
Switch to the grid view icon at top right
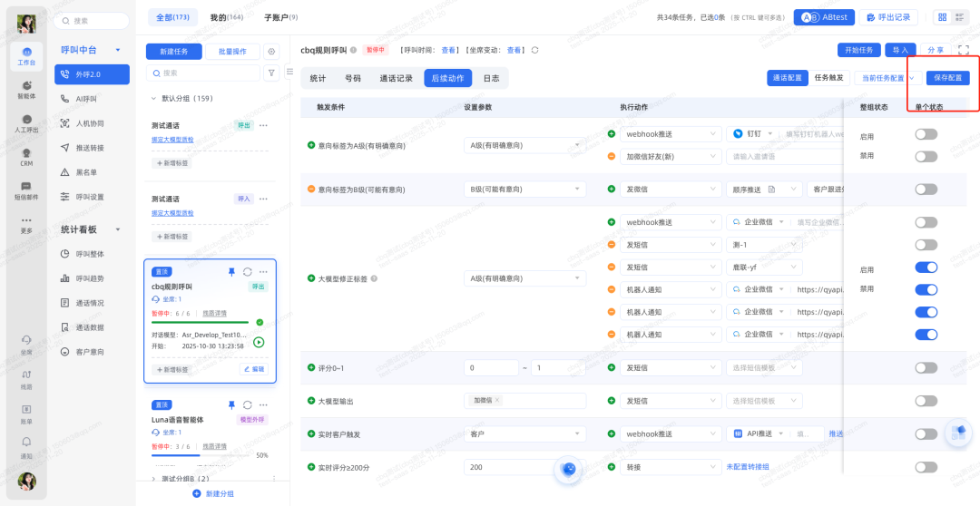coord(942,17)
